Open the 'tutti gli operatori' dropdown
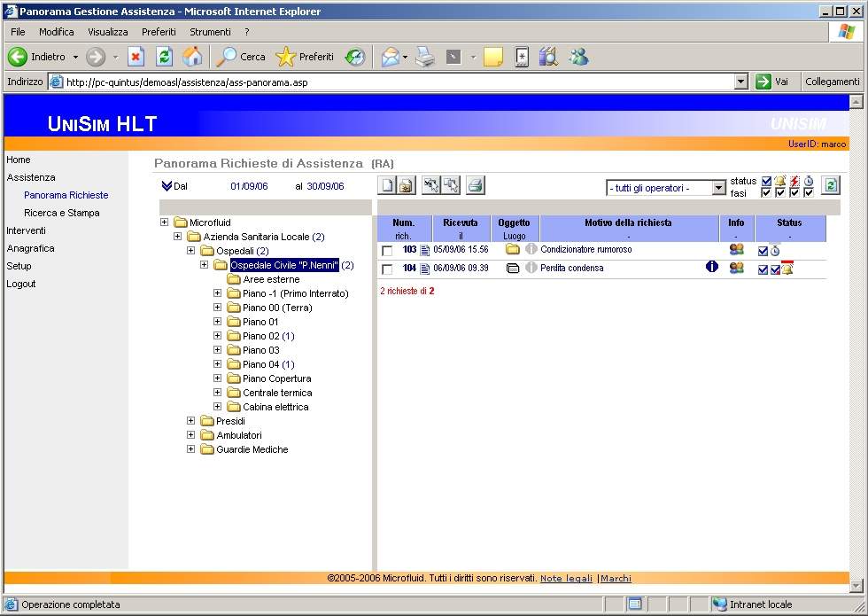This screenshot has width=868, height=616. [x=665, y=188]
